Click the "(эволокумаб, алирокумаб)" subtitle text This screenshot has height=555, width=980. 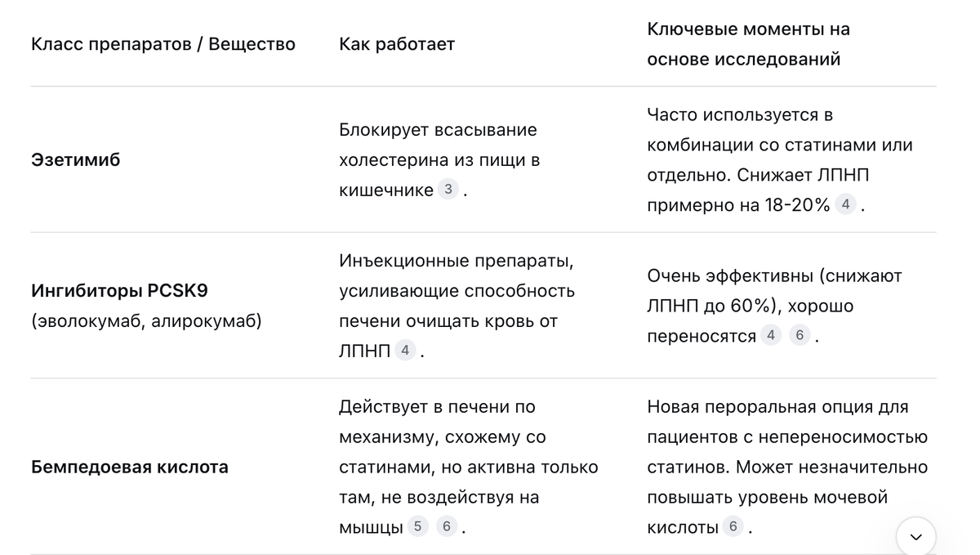(147, 320)
